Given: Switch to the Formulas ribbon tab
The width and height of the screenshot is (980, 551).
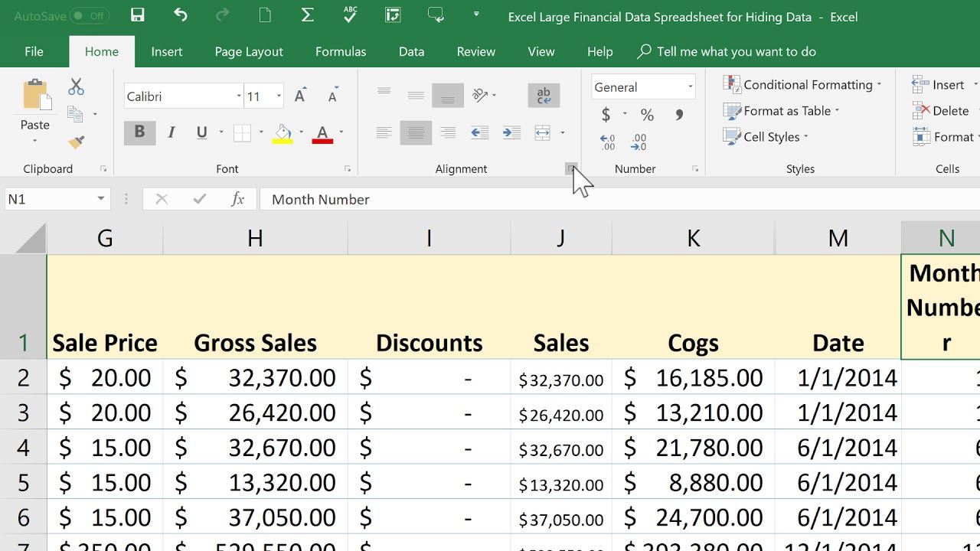Looking at the screenshot, I should 341,51.
